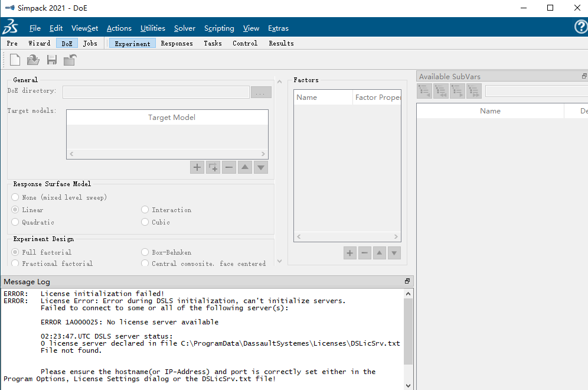Viewport: 588px width, 390px height.
Task: Go to the Jobs module button
Action: click(90, 43)
